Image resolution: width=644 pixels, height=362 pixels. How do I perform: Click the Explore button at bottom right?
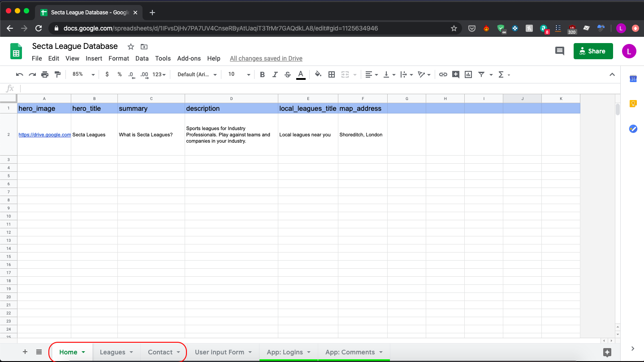[x=607, y=352]
